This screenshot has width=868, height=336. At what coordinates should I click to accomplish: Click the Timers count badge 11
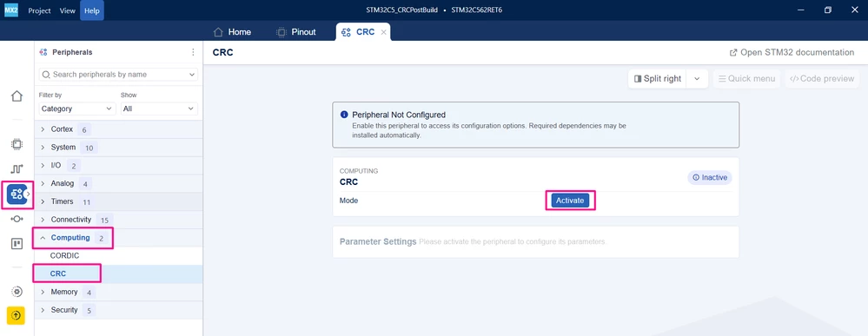point(86,202)
